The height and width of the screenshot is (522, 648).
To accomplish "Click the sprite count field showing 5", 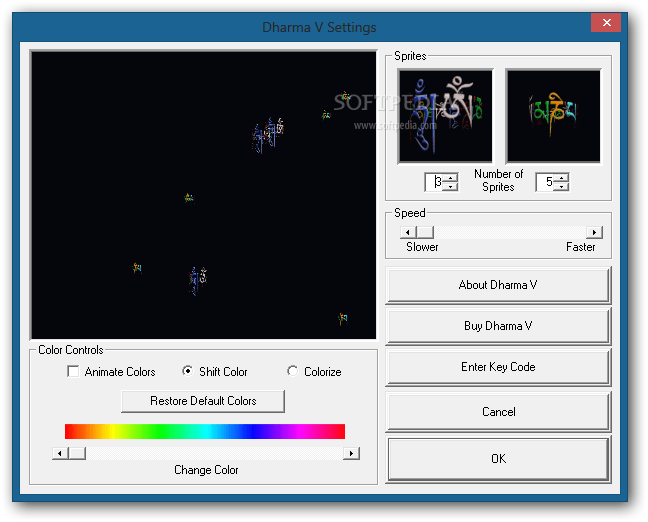I will [545, 182].
